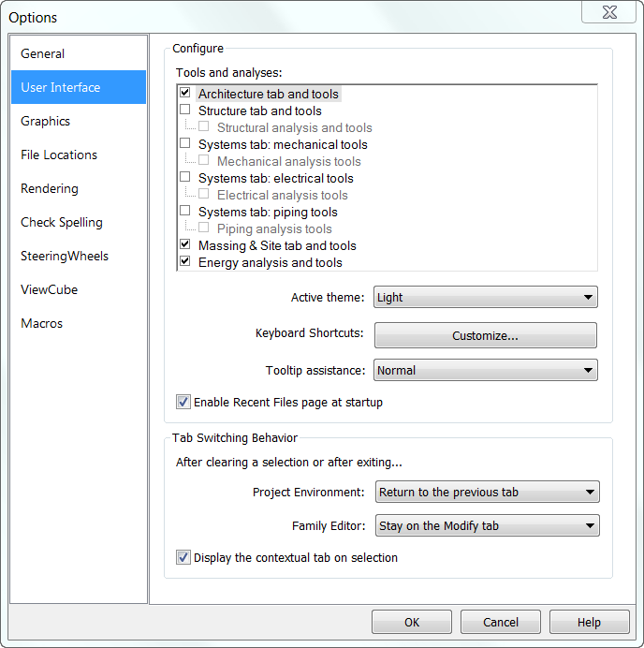Viewport: 644px width, 648px height.
Task: Enable Systems tab: piping tools checkbox
Action: click(x=184, y=211)
